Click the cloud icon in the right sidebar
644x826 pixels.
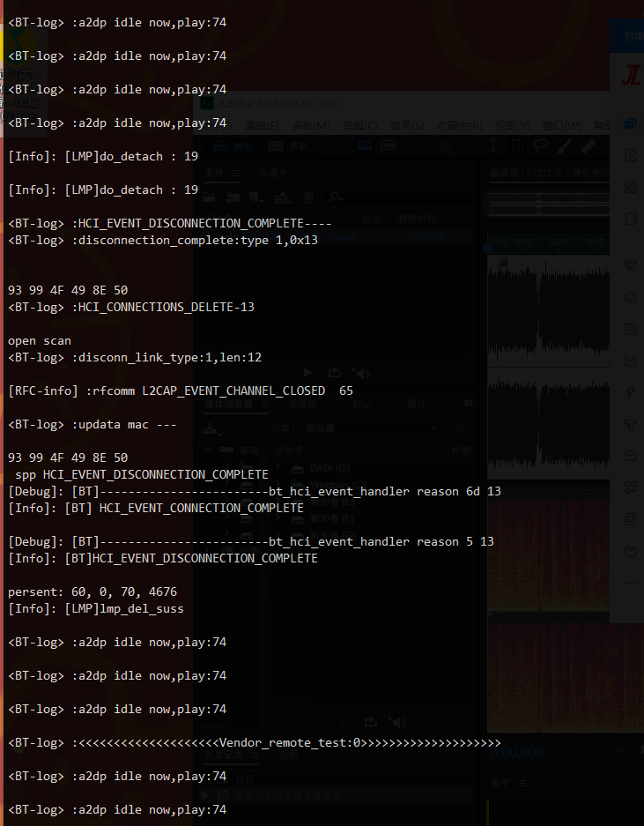[x=630, y=297]
